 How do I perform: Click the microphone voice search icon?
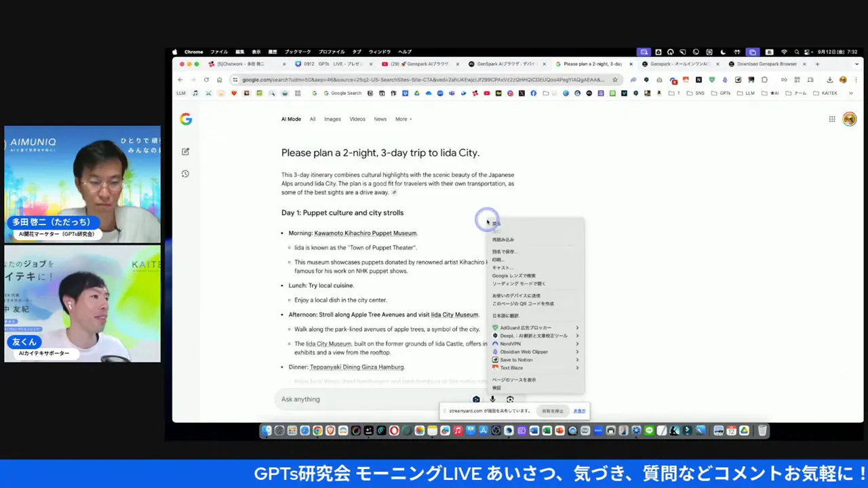[493, 399]
